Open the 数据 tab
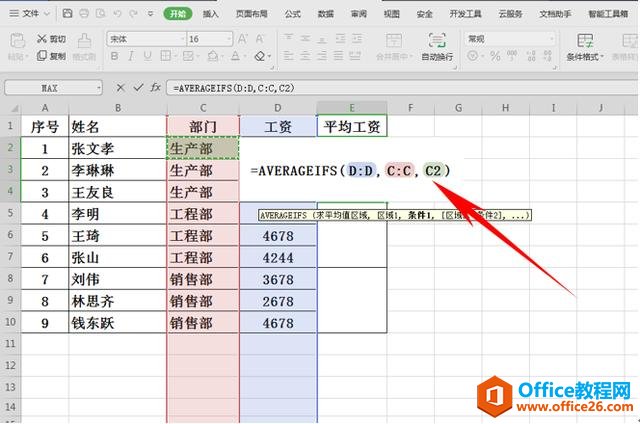The width and height of the screenshot is (640, 424). point(326,14)
